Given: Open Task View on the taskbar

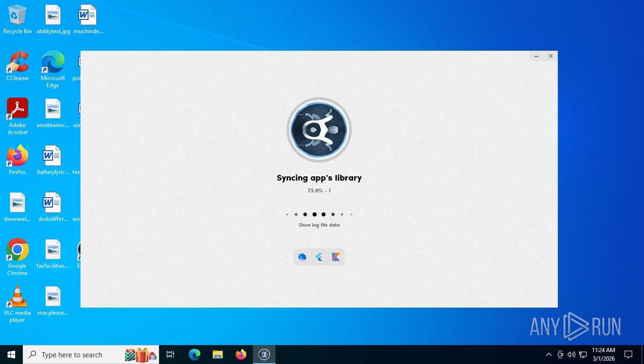Looking at the screenshot, I should [x=170, y=355].
